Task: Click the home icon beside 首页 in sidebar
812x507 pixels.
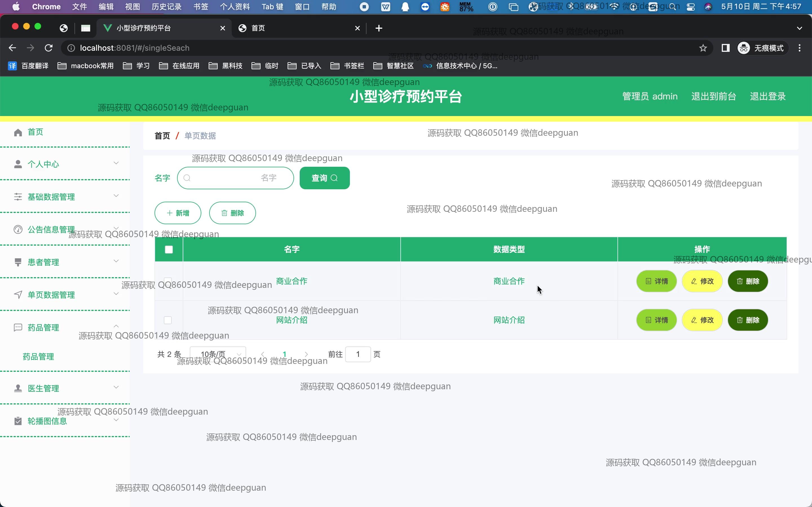Action: (x=18, y=133)
